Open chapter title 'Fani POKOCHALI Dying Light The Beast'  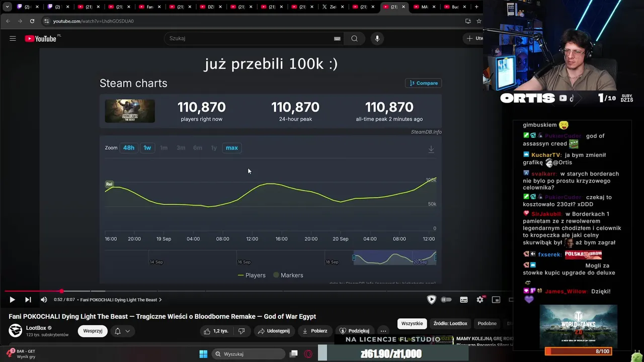(121, 300)
